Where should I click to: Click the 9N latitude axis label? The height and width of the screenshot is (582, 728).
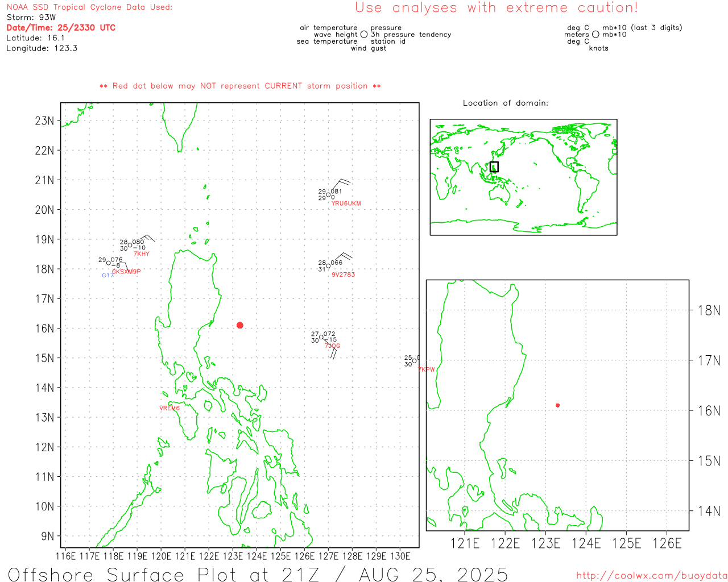point(48,536)
